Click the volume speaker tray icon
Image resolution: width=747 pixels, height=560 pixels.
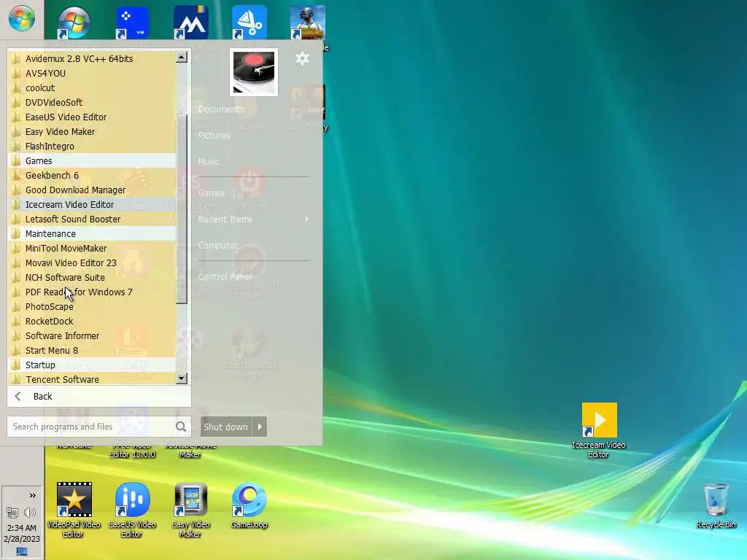point(29,513)
